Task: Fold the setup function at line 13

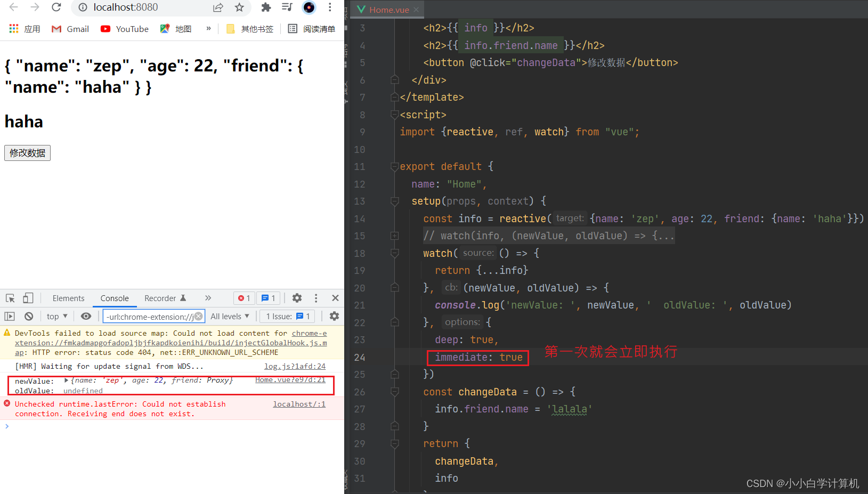Action: pos(395,201)
